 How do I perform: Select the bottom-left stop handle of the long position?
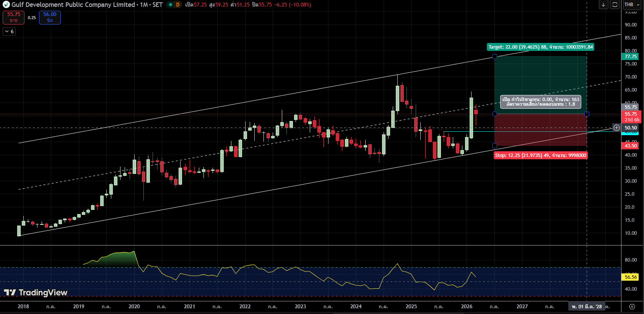coord(494,146)
